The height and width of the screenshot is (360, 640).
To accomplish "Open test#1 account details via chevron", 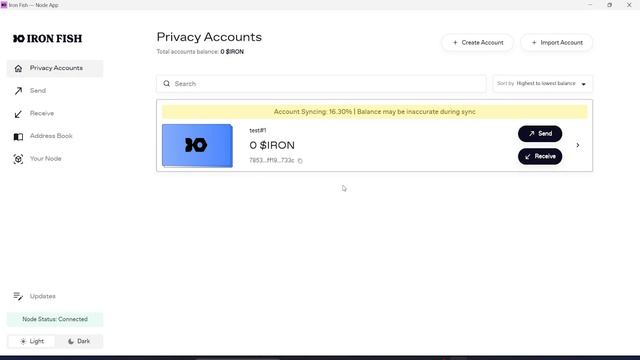I will coord(578,145).
